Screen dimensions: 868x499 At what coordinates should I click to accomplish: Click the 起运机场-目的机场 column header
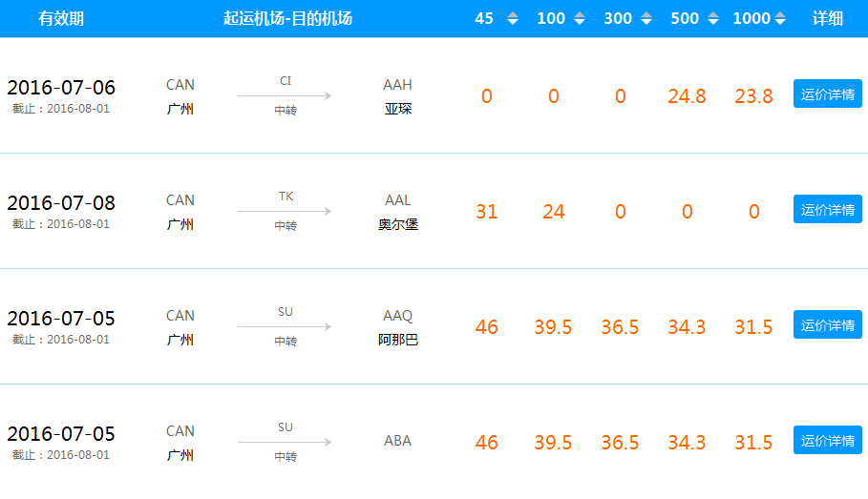(x=287, y=18)
